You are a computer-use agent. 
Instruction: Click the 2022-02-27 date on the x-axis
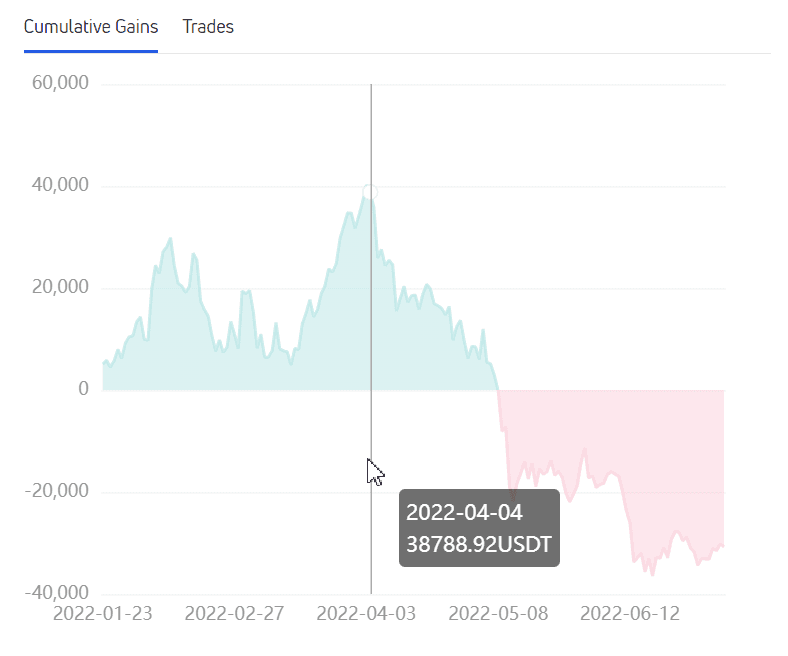pyautogui.click(x=234, y=613)
